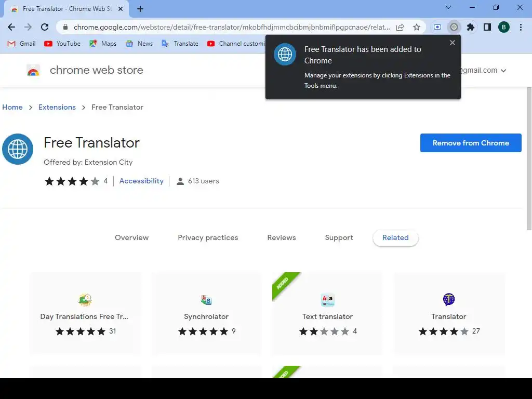Select the Free Translator browser tab
Screen dimensions: 532x399
[66, 9]
